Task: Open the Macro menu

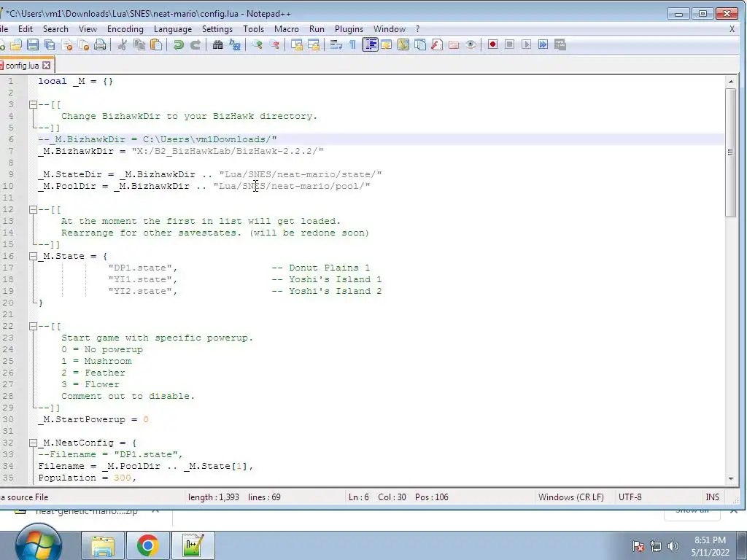Action: [x=286, y=29]
